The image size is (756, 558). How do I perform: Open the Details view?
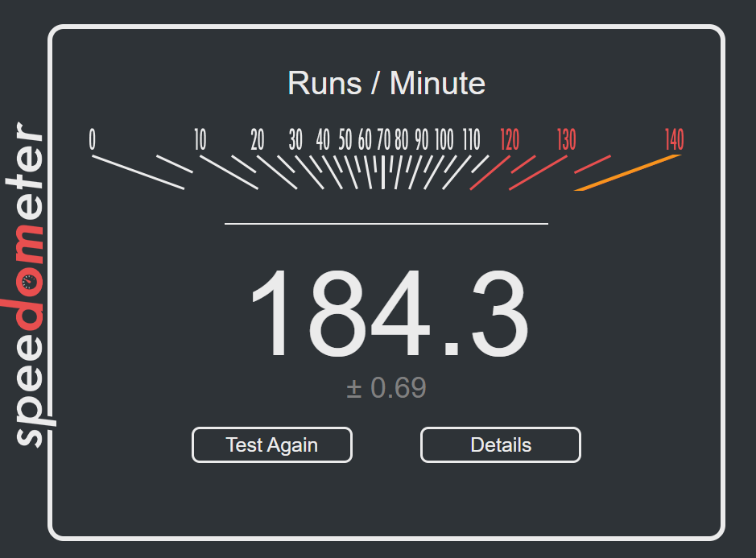coord(500,445)
